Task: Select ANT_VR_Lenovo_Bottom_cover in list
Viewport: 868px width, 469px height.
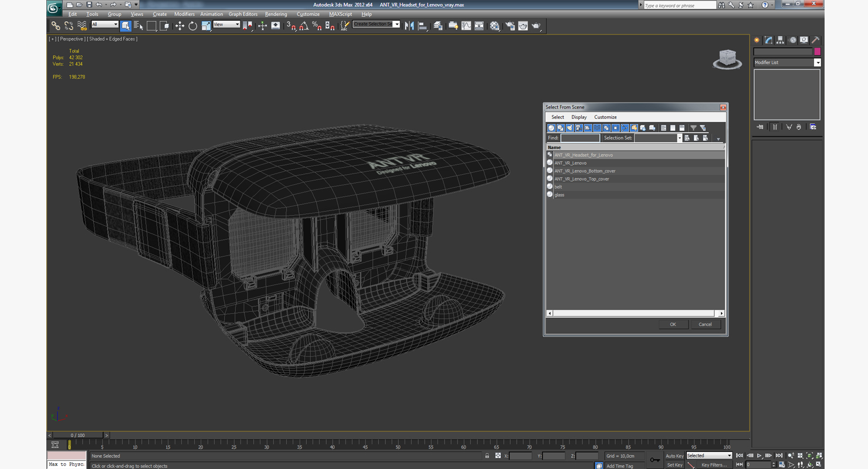Action: (636, 171)
